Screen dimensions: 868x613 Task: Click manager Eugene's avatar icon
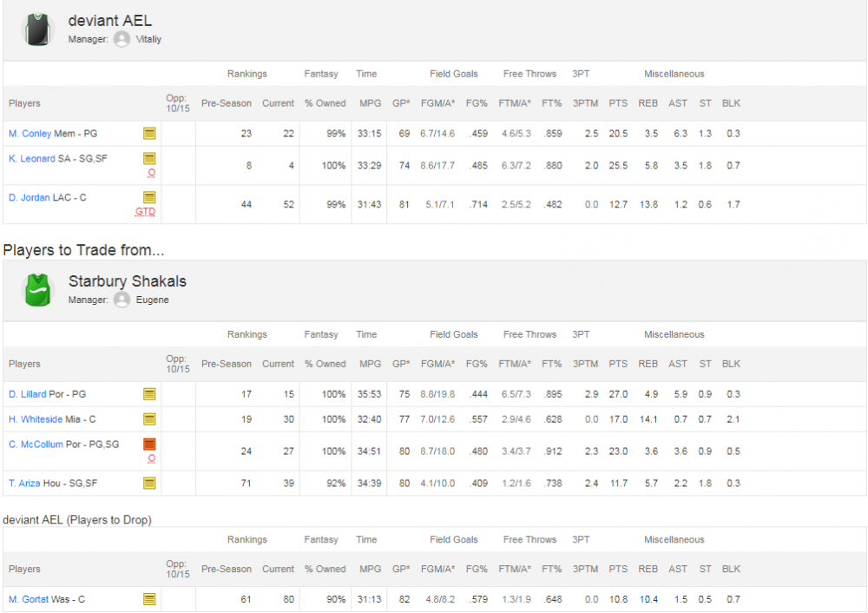(x=122, y=300)
